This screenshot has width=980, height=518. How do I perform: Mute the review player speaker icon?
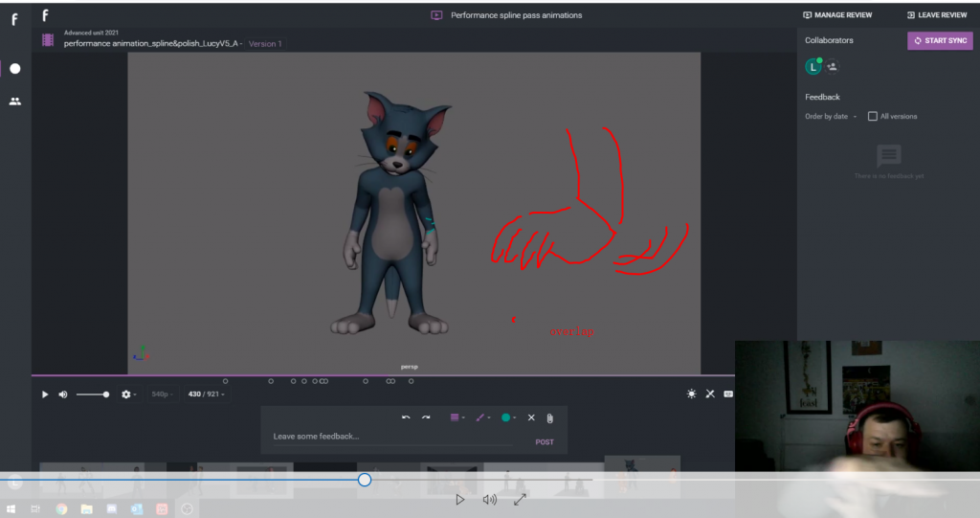pos(63,394)
